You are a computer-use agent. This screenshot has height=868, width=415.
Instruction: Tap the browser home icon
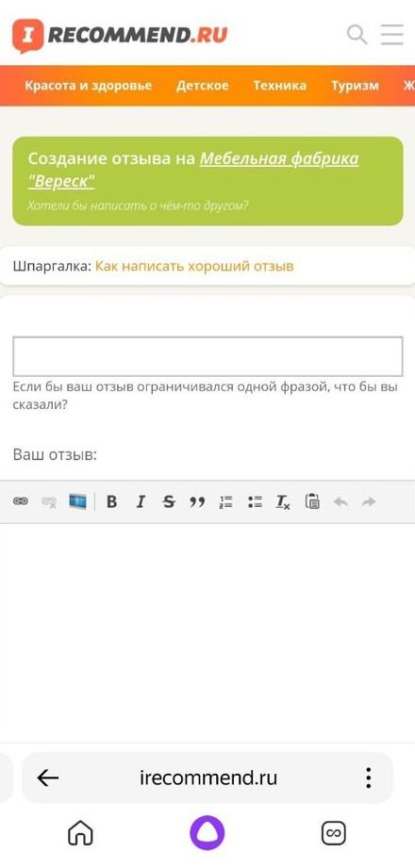click(x=80, y=832)
